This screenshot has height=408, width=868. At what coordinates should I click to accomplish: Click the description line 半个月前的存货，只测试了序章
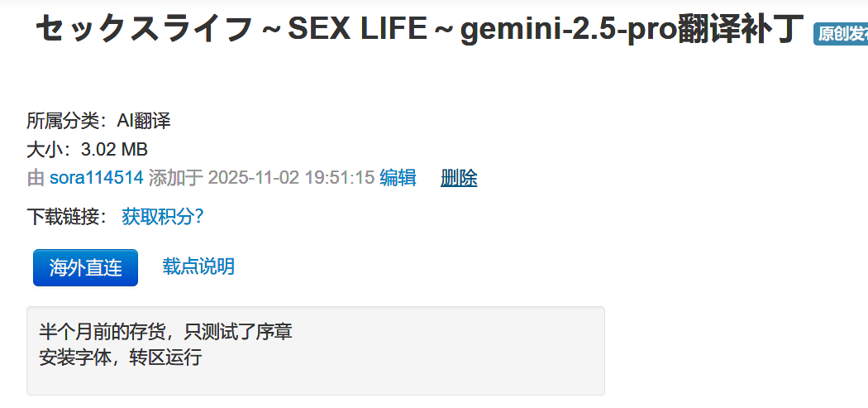[165, 333]
